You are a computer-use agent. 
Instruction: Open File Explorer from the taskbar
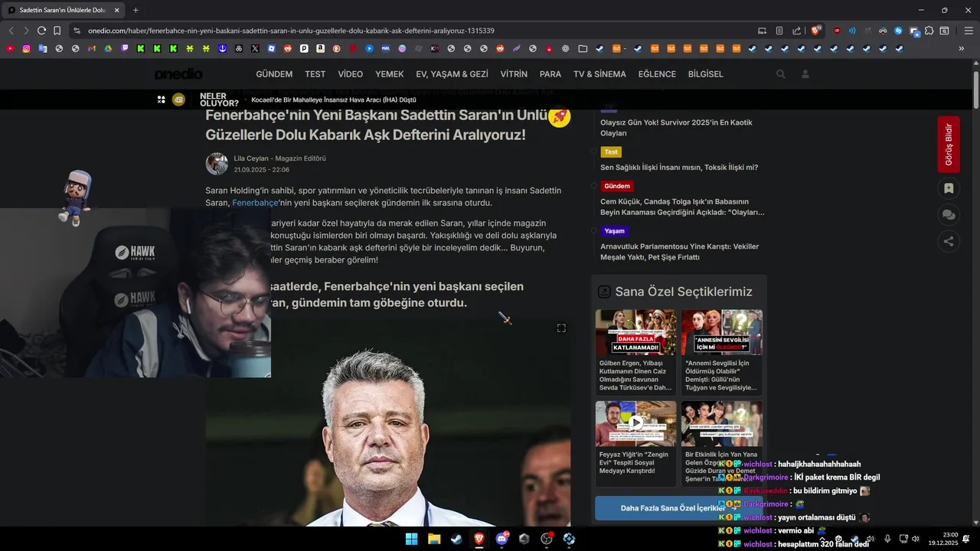(x=434, y=539)
